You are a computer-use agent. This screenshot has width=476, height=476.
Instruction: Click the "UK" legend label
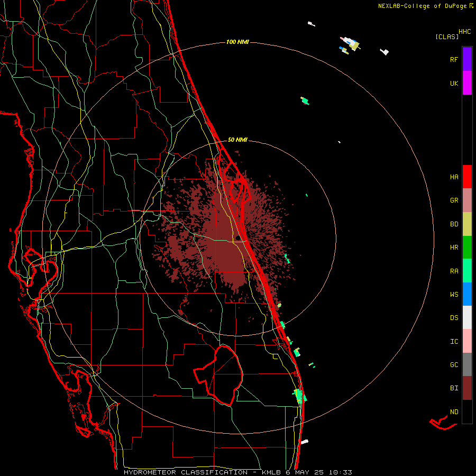(x=454, y=84)
